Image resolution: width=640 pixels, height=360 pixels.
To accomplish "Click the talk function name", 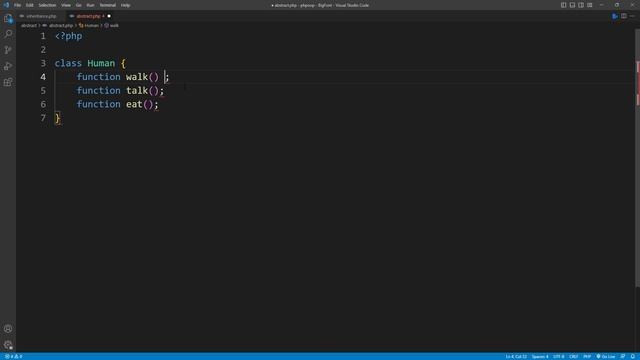I will pyautogui.click(x=137, y=91).
